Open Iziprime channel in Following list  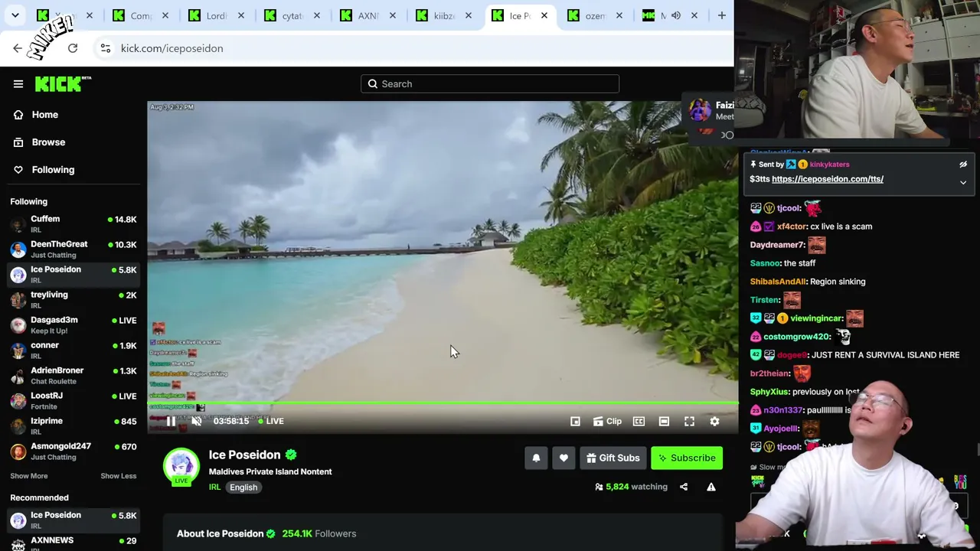point(73,426)
